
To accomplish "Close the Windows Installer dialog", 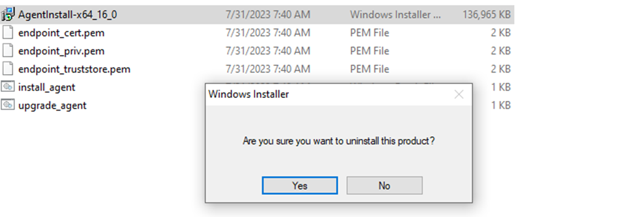I will pyautogui.click(x=458, y=94).
